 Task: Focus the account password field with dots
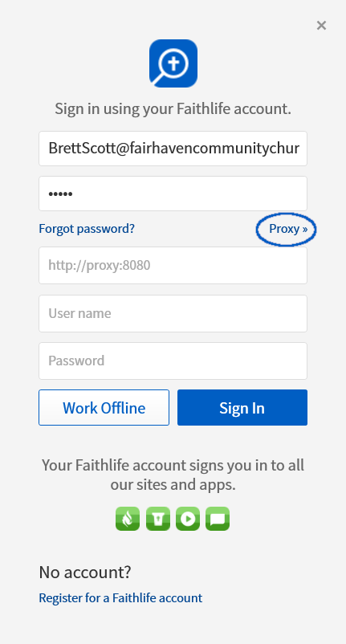coord(173,194)
